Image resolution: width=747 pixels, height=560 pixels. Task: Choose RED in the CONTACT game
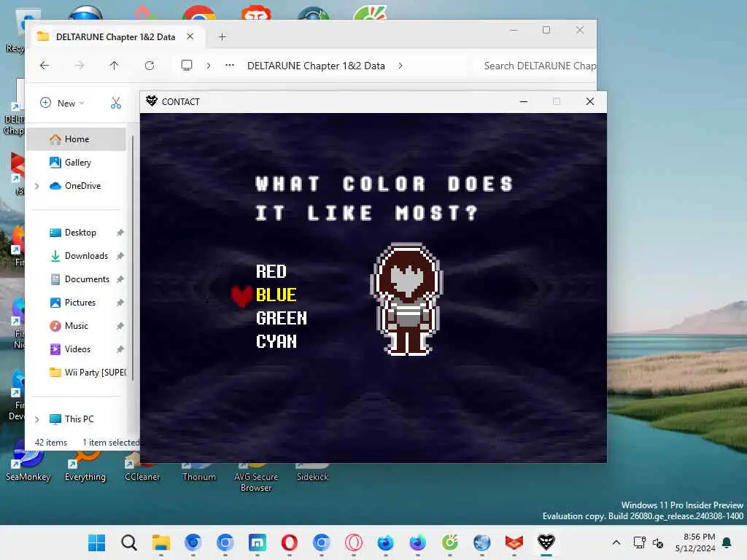coord(271,271)
